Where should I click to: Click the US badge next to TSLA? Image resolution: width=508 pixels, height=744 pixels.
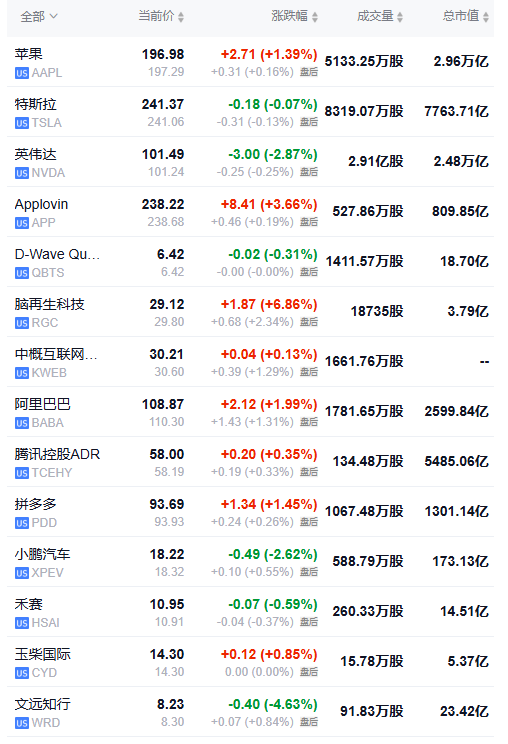click(22, 123)
